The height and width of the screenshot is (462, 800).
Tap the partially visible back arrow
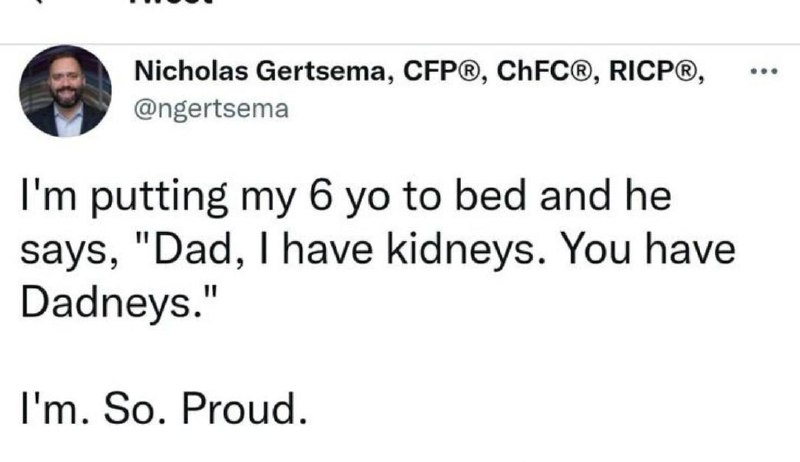click(x=37, y=2)
